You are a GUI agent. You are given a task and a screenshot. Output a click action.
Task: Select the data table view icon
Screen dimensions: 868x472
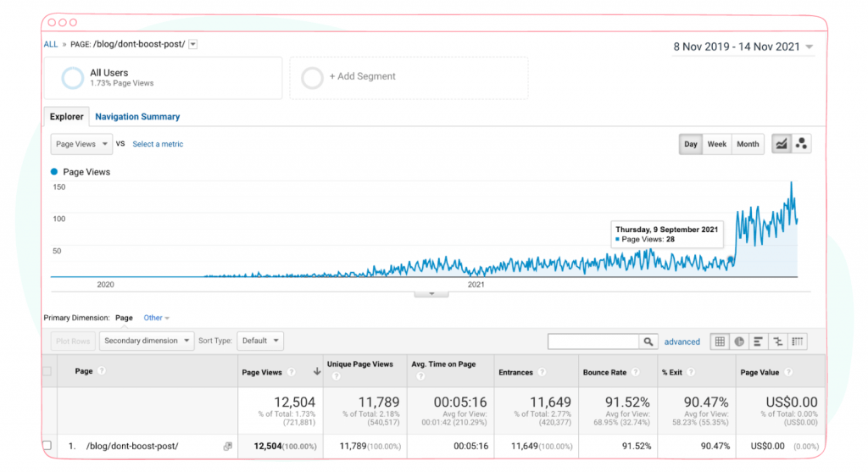click(720, 342)
